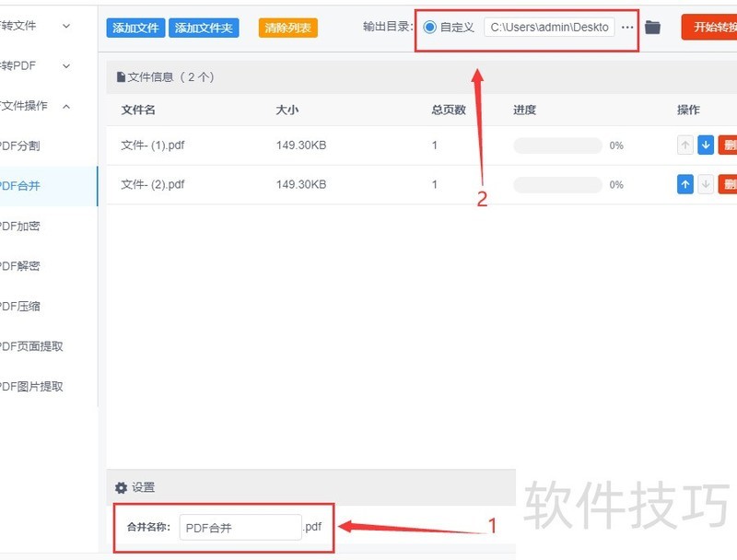The height and width of the screenshot is (560, 737).
Task: Click the 149.30KB size of 文件- (1).pdf
Action: (x=301, y=146)
